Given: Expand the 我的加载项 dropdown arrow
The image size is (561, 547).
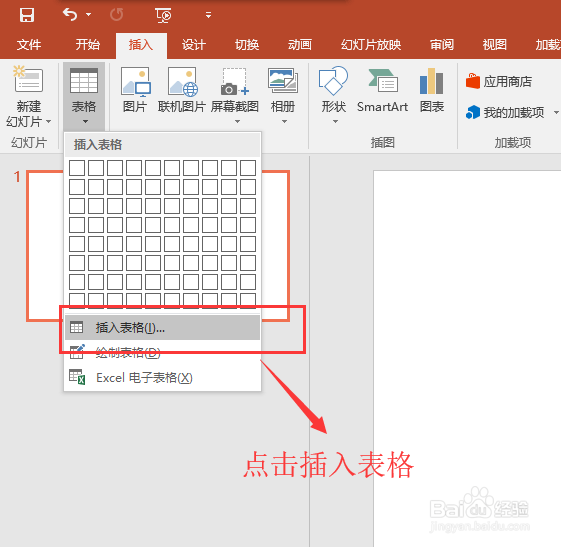Looking at the screenshot, I should click(x=556, y=112).
